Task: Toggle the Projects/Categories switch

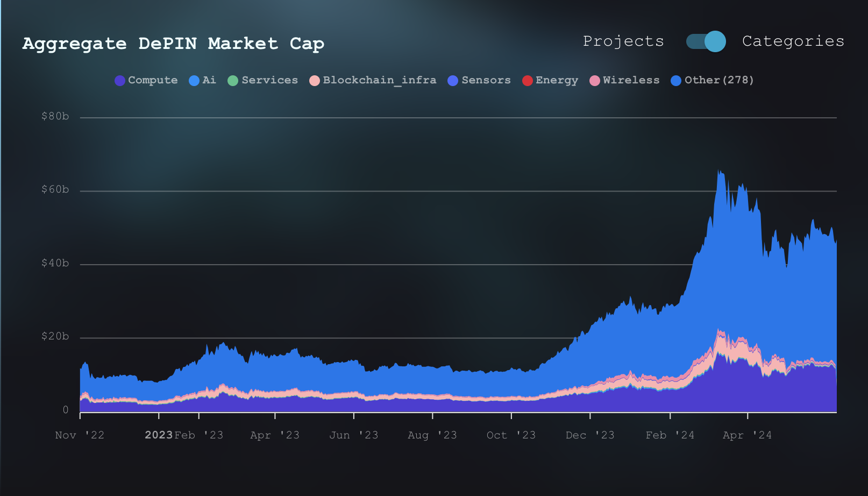Action: pos(706,41)
